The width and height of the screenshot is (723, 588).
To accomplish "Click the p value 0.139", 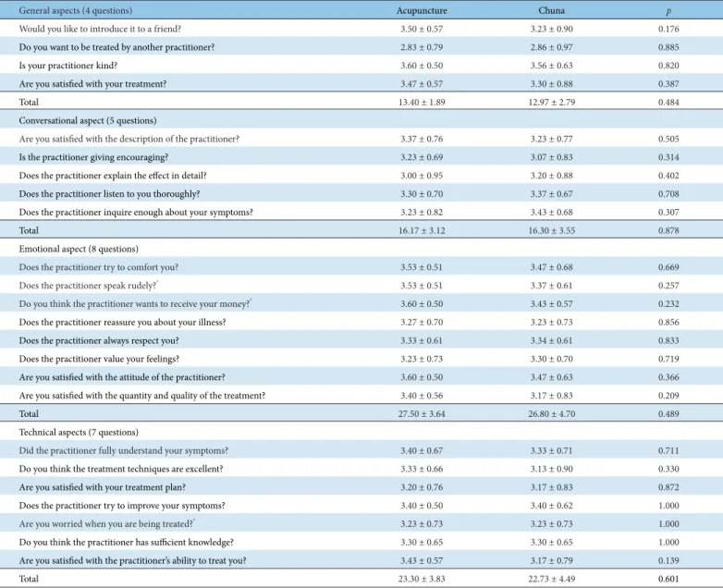I will coord(668,560).
